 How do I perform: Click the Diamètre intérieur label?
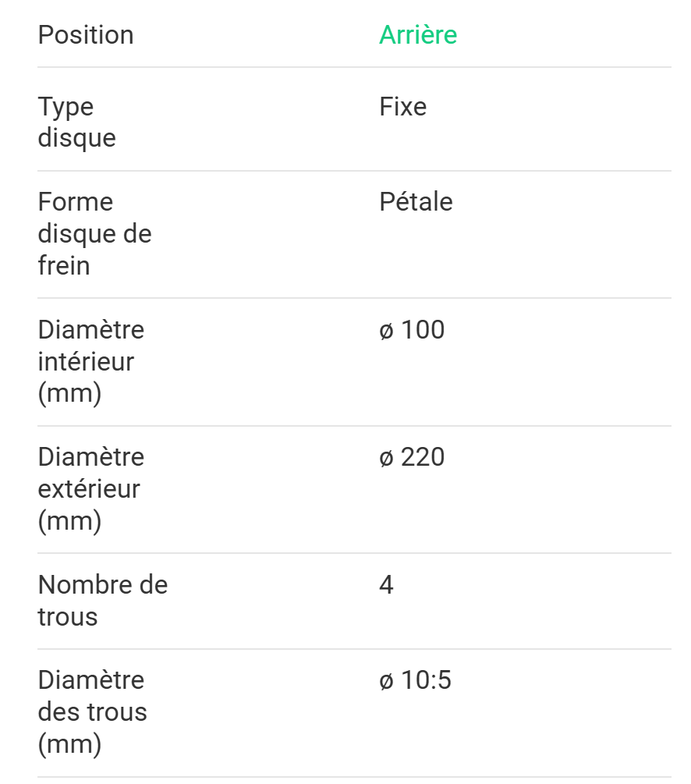(x=90, y=361)
